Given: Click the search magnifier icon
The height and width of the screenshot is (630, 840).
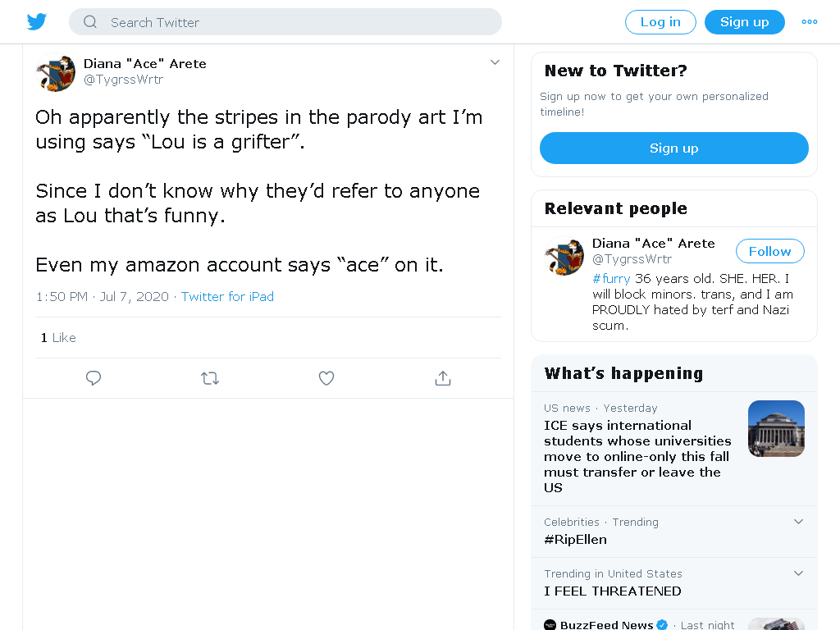Looking at the screenshot, I should pyautogui.click(x=90, y=22).
